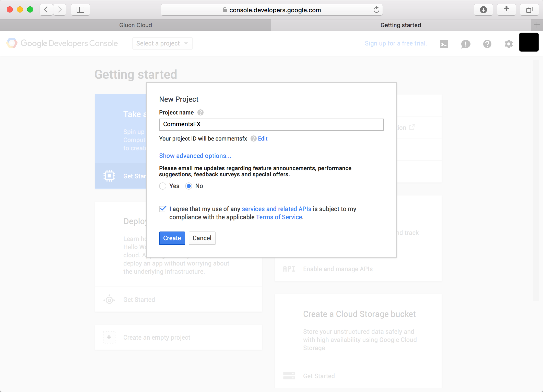The height and width of the screenshot is (392, 543).
Task: Toggle the Terms of Service agreement checkbox
Action: [x=163, y=209]
